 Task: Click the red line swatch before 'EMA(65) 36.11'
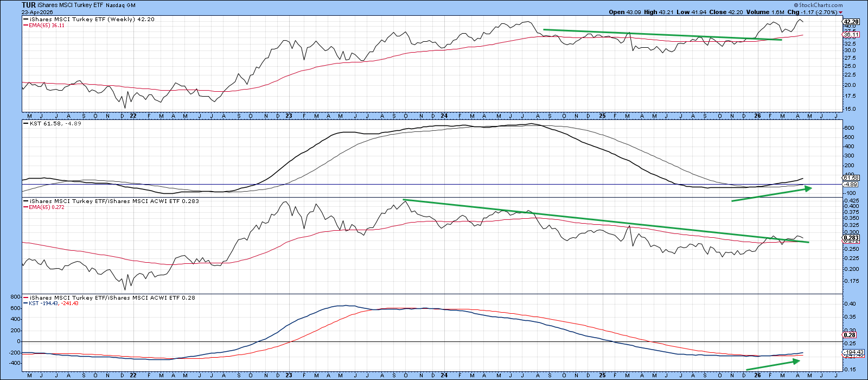(x=26, y=26)
